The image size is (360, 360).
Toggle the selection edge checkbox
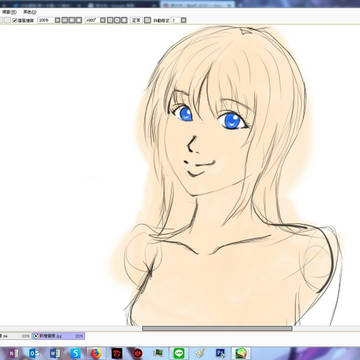tap(15, 20)
